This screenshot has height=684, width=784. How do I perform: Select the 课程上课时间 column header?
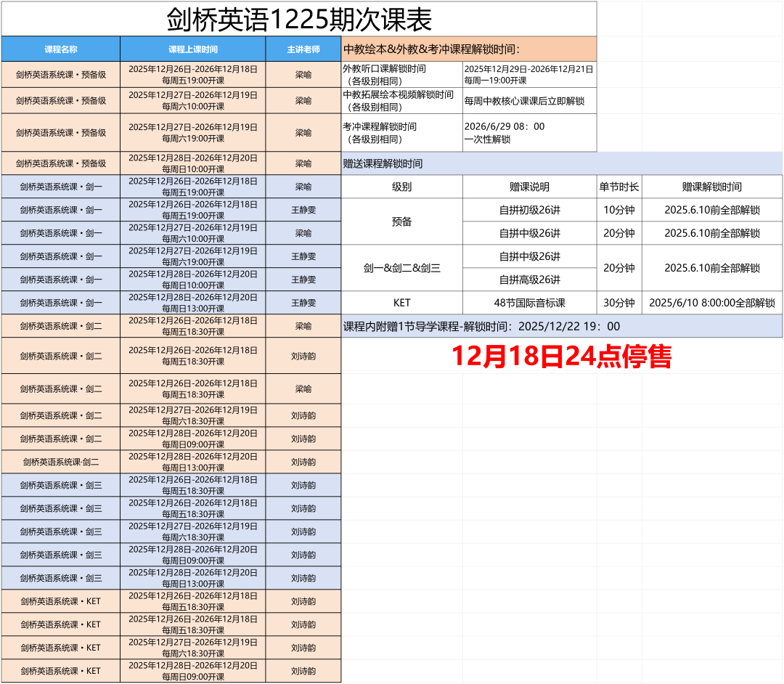193,49
